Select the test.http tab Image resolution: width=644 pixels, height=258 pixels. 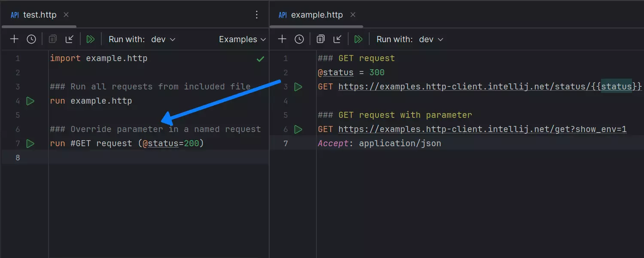pyautogui.click(x=38, y=15)
